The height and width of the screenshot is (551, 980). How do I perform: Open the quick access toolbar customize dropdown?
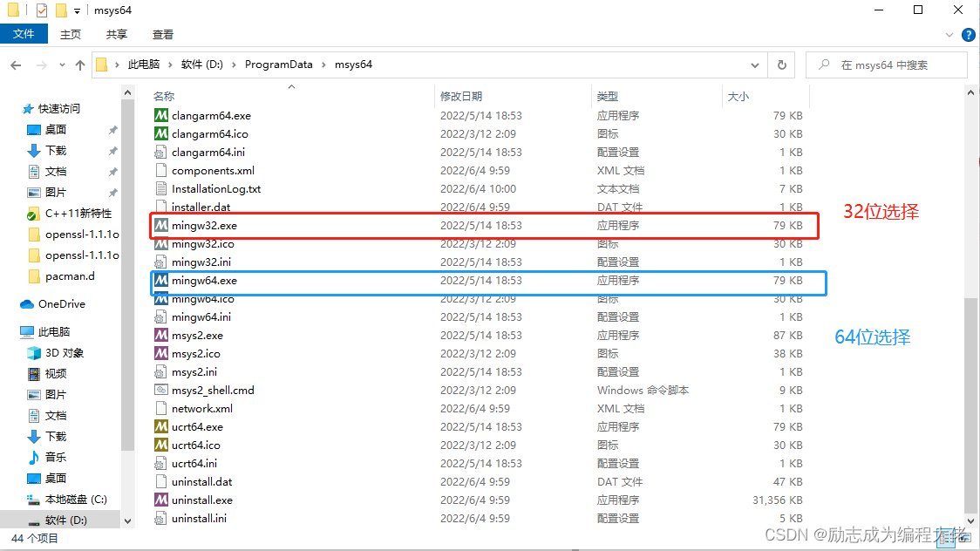(77, 10)
